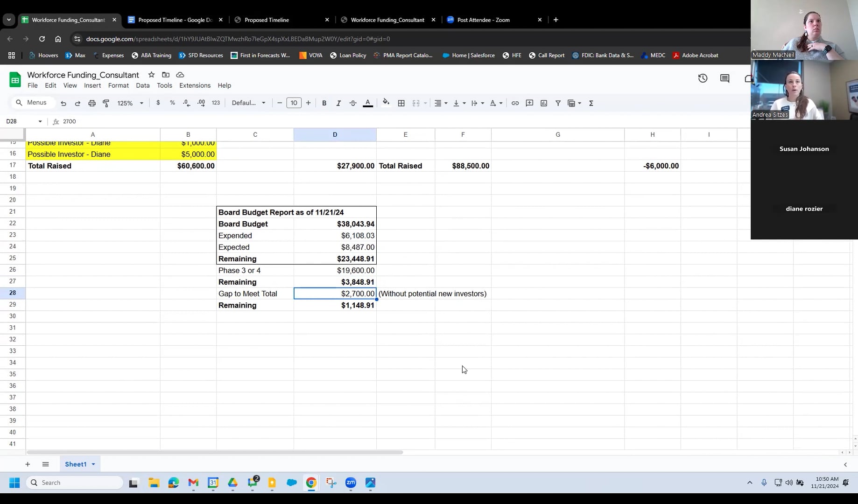Open Sheet1 tab options arrow

93,464
